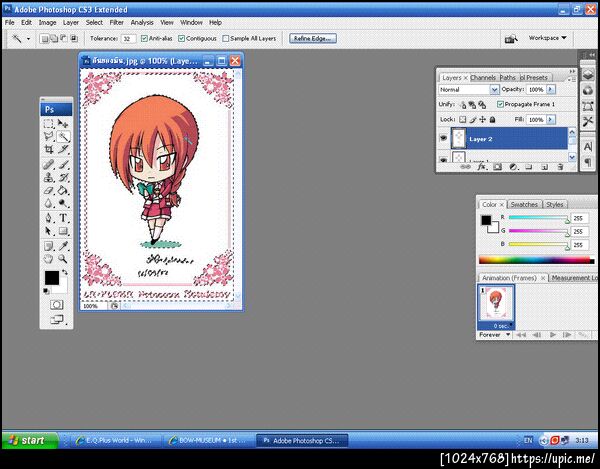Open the Opacity slider arrow

[x=551, y=89]
